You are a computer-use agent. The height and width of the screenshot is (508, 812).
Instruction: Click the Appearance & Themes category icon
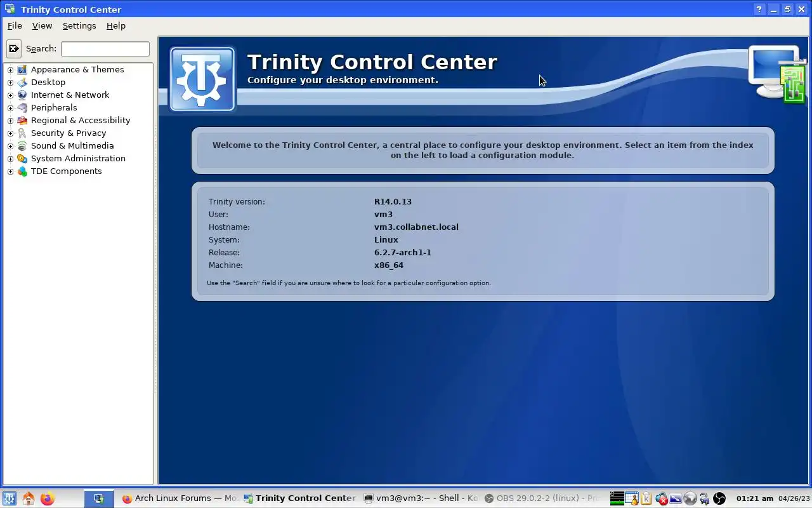[x=22, y=69]
